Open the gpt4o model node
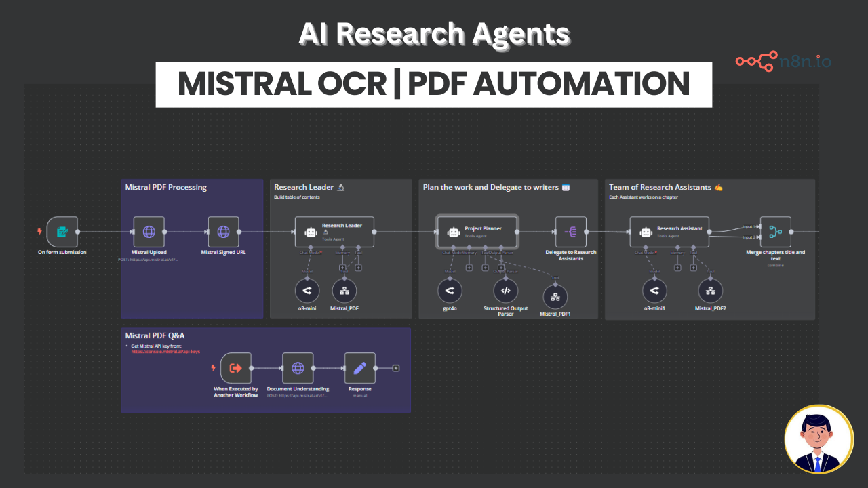 click(x=450, y=291)
